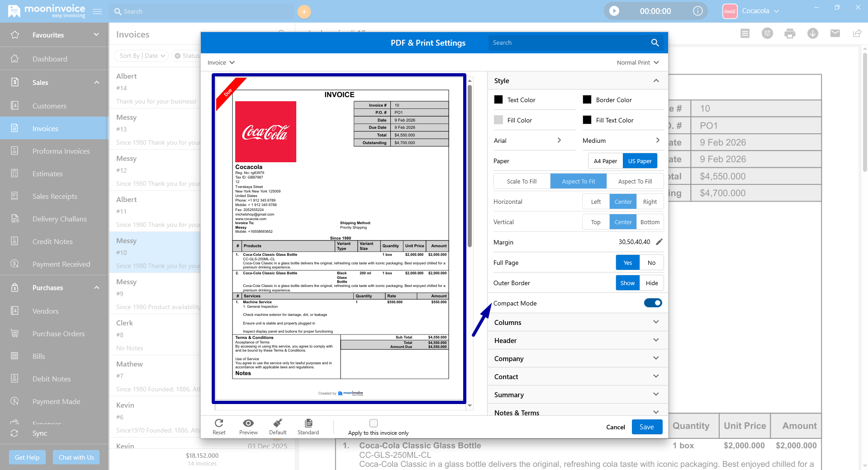Pick a new Fill Color
The width and height of the screenshot is (868, 470).
[x=498, y=120]
